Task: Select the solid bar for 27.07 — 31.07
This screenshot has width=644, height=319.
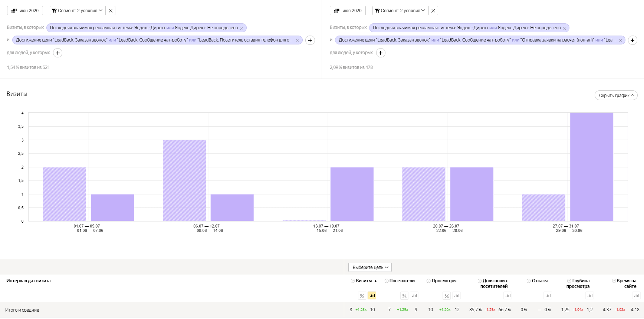Action: pos(592,167)
